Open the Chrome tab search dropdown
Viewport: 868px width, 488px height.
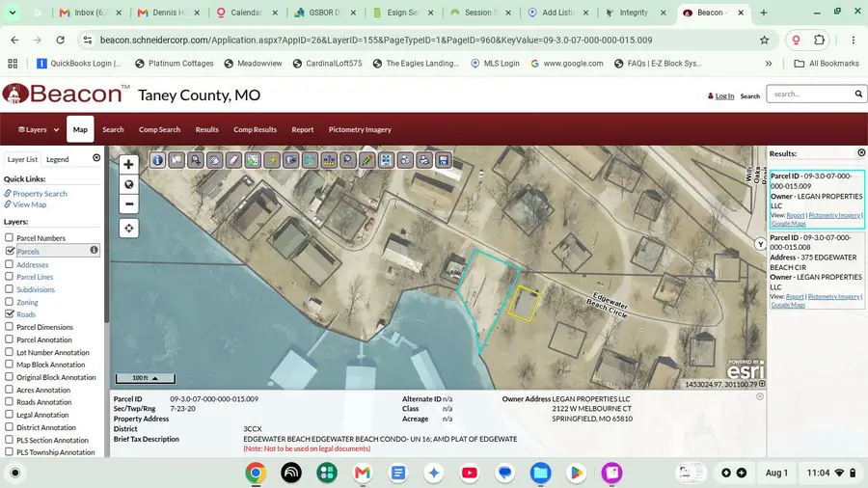[13, 13]
